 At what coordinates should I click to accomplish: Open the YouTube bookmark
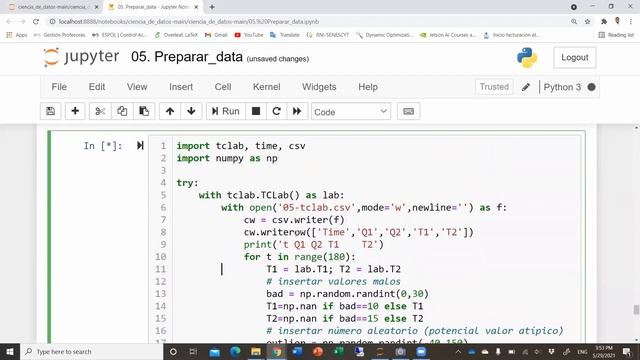pyautogui.click(x=249, y=35)
